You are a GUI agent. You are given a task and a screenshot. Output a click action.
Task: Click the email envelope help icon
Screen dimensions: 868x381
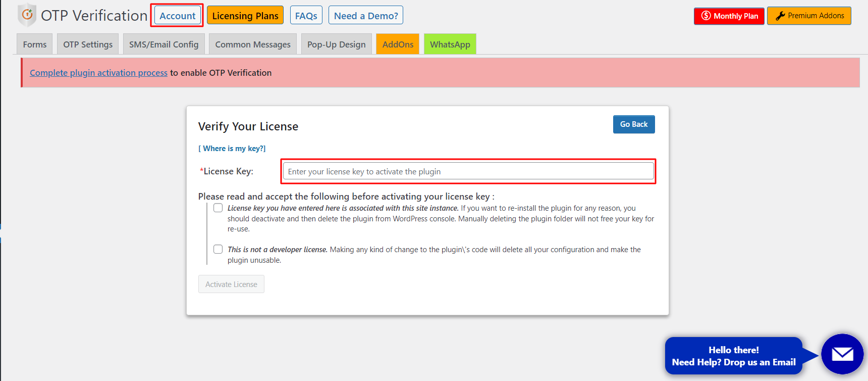tap(842, 354)
